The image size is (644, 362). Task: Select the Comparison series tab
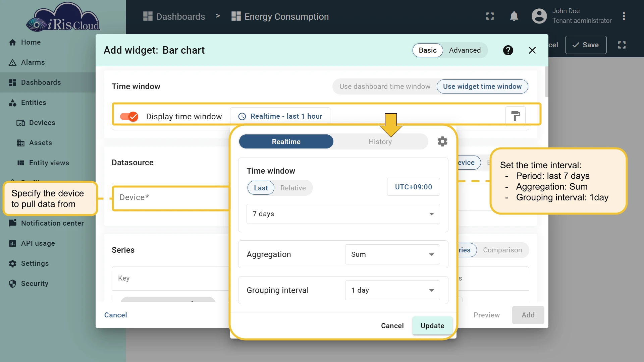tap(502, 250)
